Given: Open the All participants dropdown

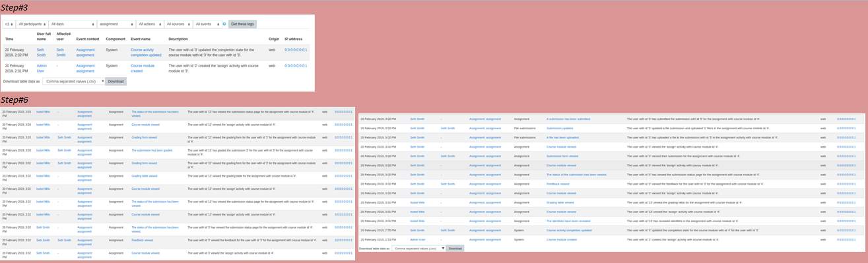Looking at the screenshot, I should 32,24.
